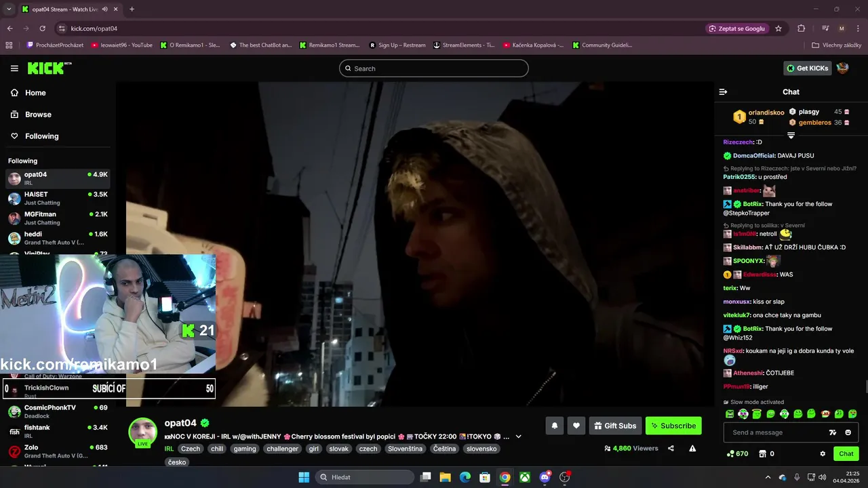Collapse the chat panel with arrow icon

723,91
